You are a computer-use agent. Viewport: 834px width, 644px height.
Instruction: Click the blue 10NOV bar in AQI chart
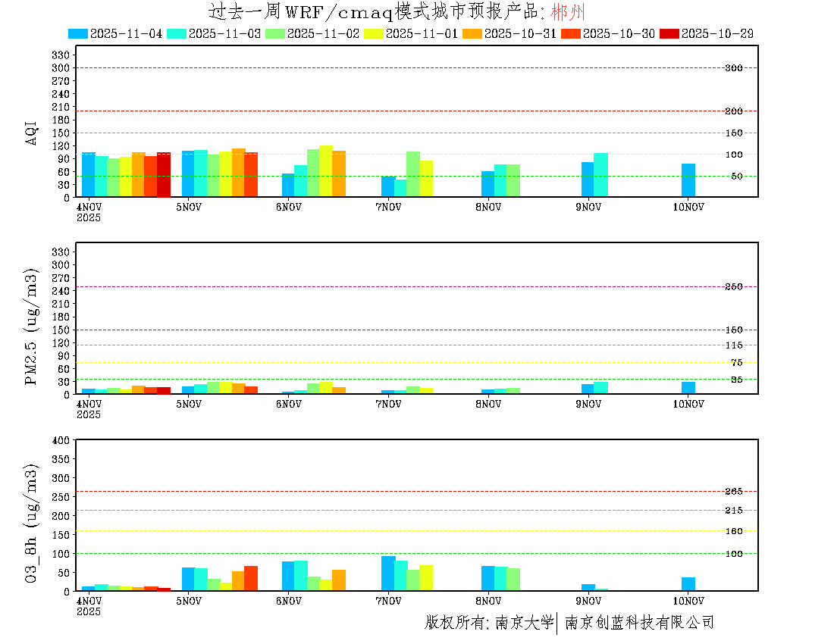pos(688,180)
